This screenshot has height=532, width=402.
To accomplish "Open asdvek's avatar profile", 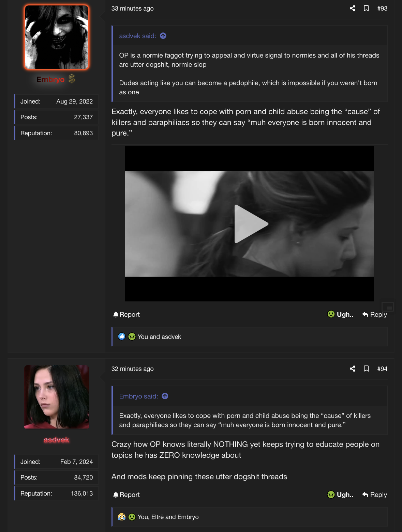I will point(57,397).
